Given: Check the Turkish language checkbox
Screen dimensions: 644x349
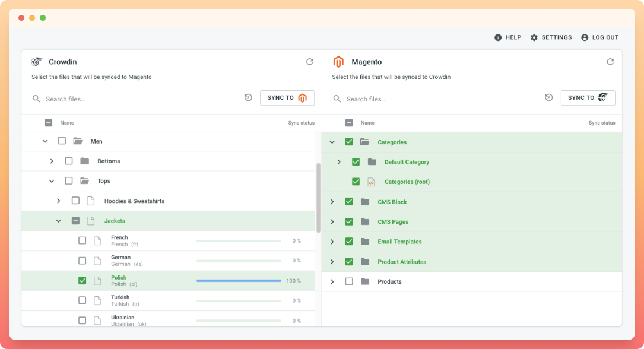Looking at the screenshot, I should tap(82, 300).
